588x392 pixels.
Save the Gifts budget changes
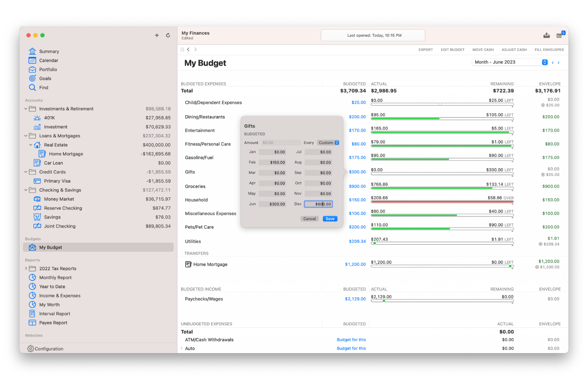coord(330,219)
